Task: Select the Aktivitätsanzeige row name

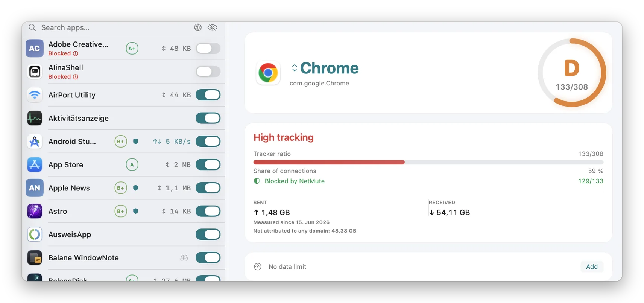Action: [x=79, y=118]
